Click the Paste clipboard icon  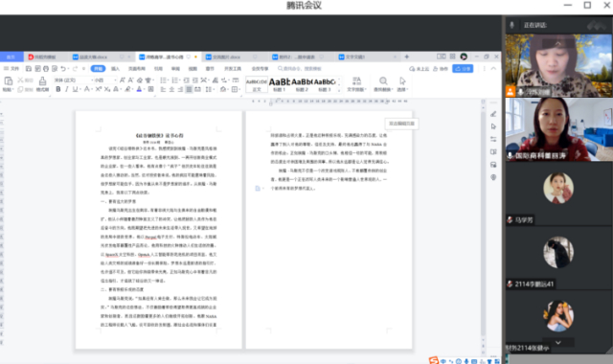(x=9, y=81)
